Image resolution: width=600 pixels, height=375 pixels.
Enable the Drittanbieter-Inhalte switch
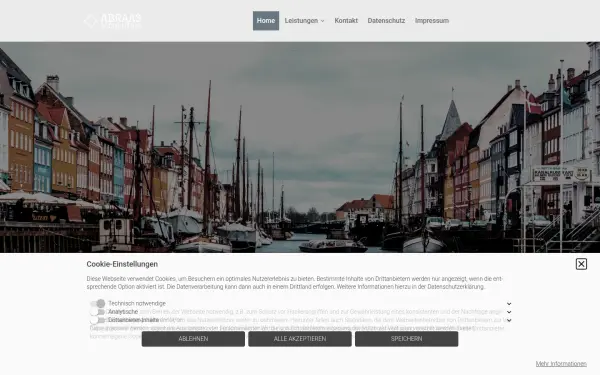98,320
